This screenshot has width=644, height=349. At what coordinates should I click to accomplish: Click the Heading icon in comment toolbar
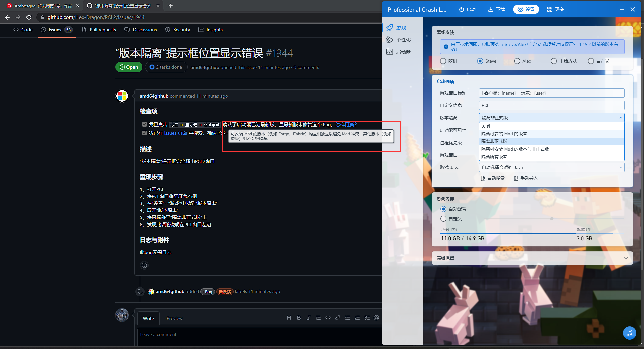[289, 318]
